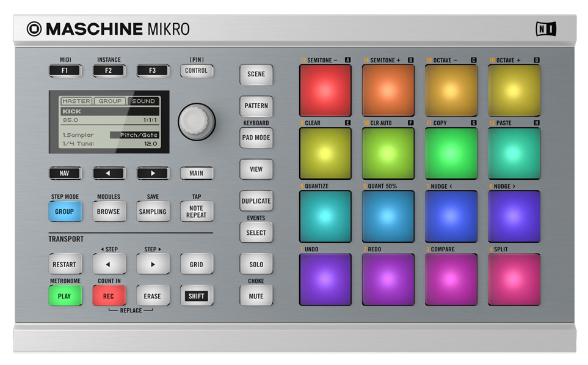Tap pad 9 Clear
This screenshot has width=588, height=365.
pyautogui.click(x=325, y=153)
